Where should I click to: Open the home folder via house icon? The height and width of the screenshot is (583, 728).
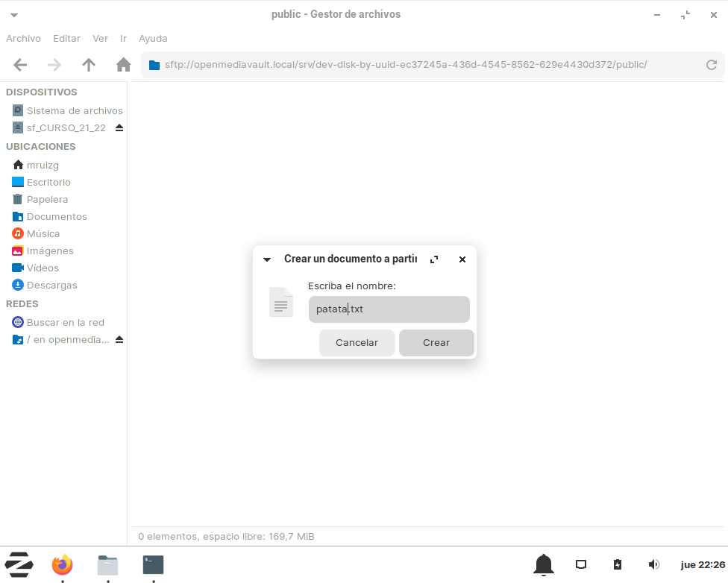[124, 65]
